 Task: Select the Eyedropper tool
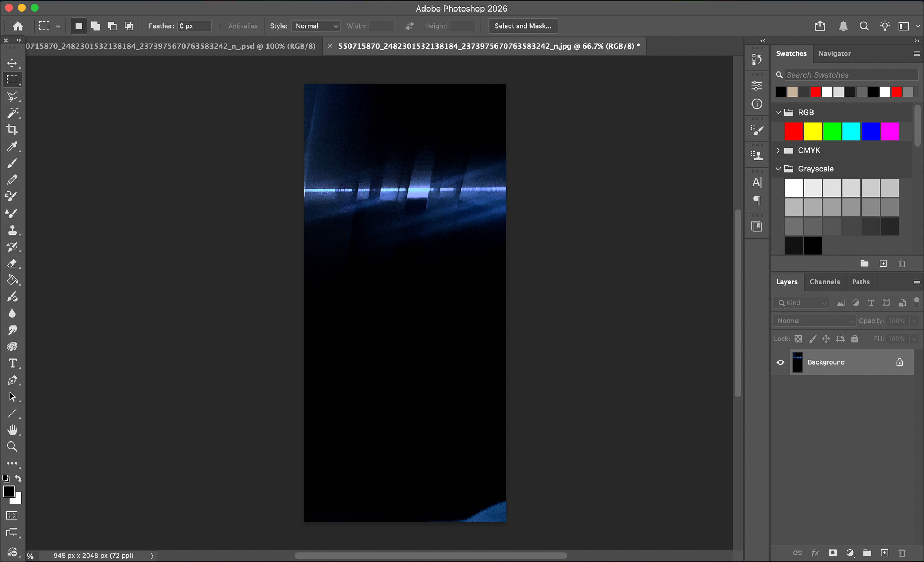pyautogui.click(x=12, y=147)
